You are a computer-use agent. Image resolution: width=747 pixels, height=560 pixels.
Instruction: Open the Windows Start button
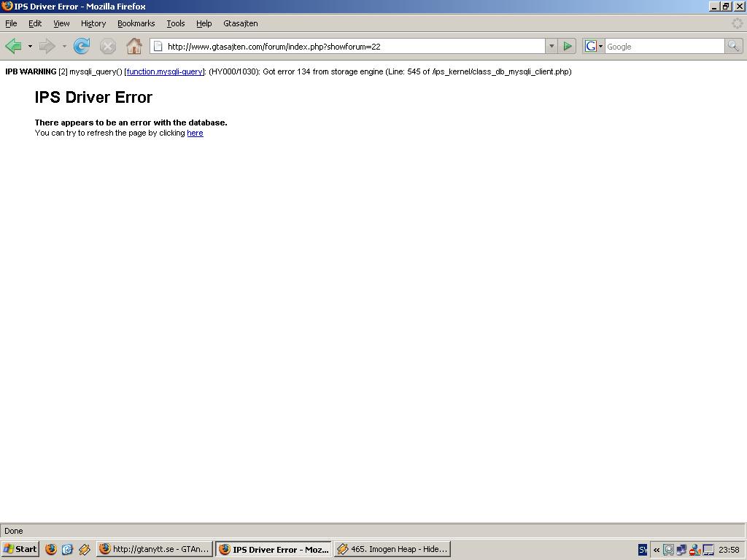click(x=20, y=549)
